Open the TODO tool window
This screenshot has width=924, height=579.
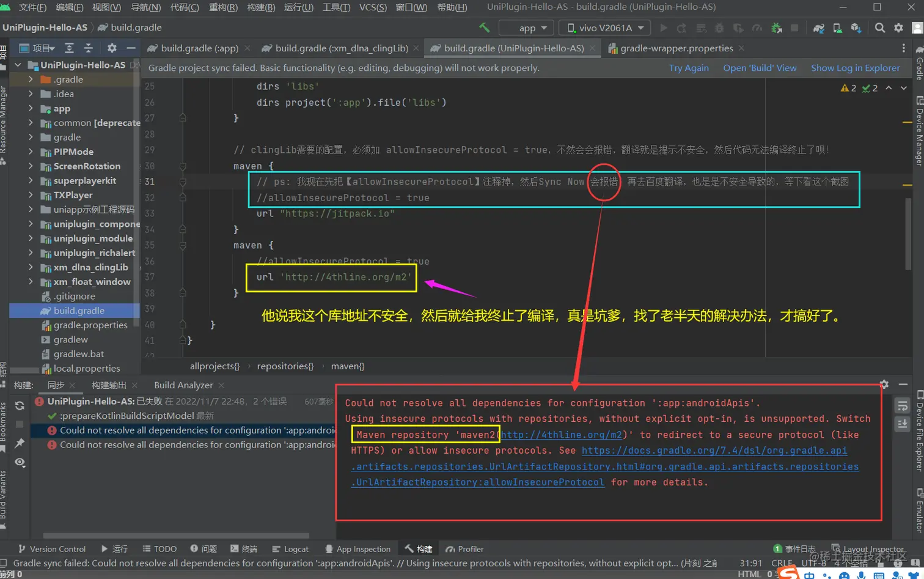click(159, 549)
